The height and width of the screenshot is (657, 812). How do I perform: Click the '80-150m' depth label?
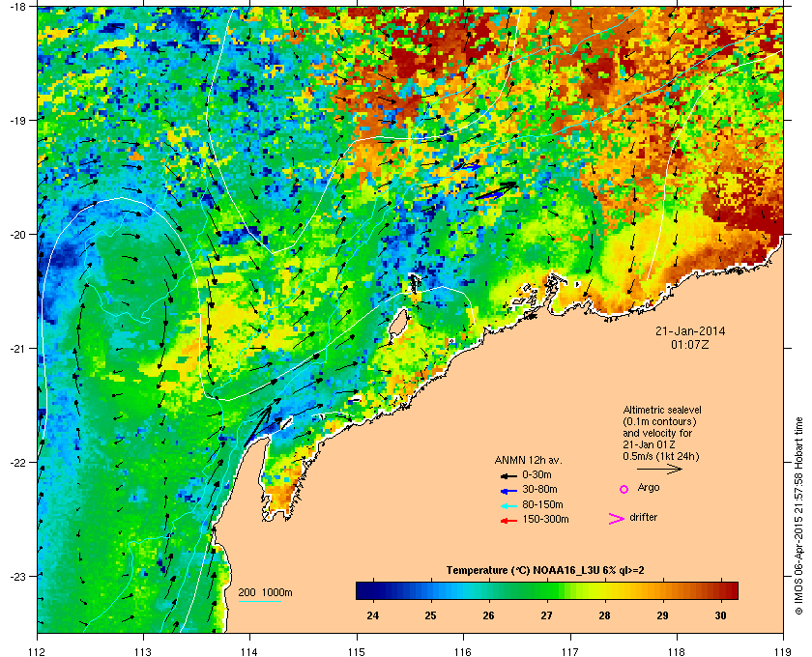[x=542, y=504]
